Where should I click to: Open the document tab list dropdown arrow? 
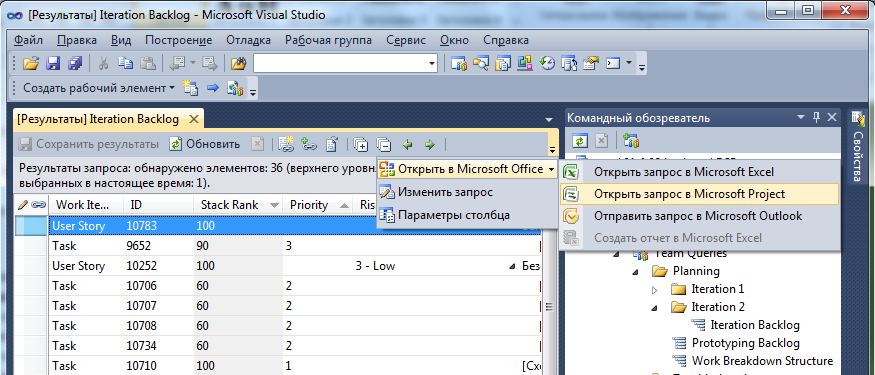pyautogui.click(x=549, y=119)
